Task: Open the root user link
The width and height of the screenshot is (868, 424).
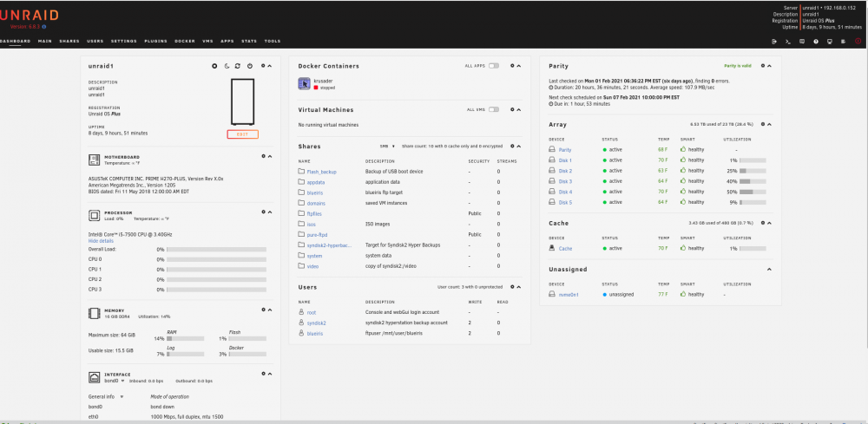Action: (x=311, y=312)
